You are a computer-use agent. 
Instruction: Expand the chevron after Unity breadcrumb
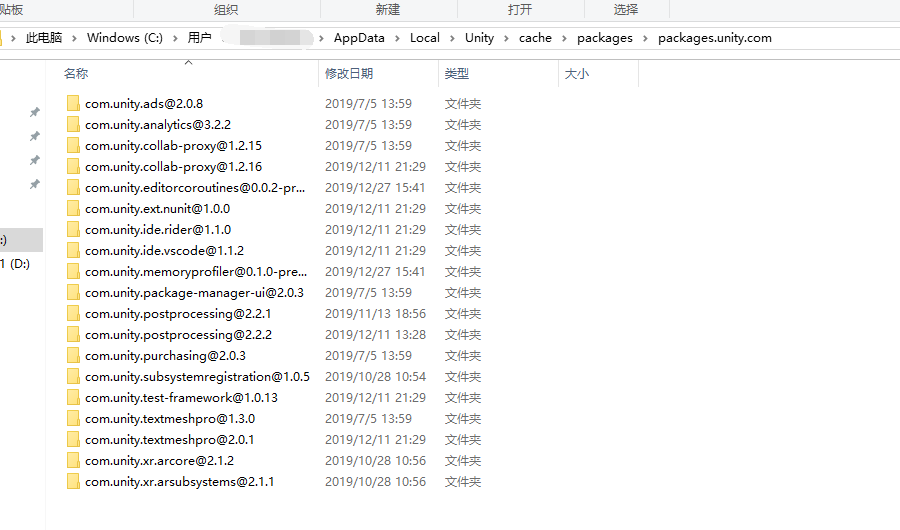pos(506,38)
